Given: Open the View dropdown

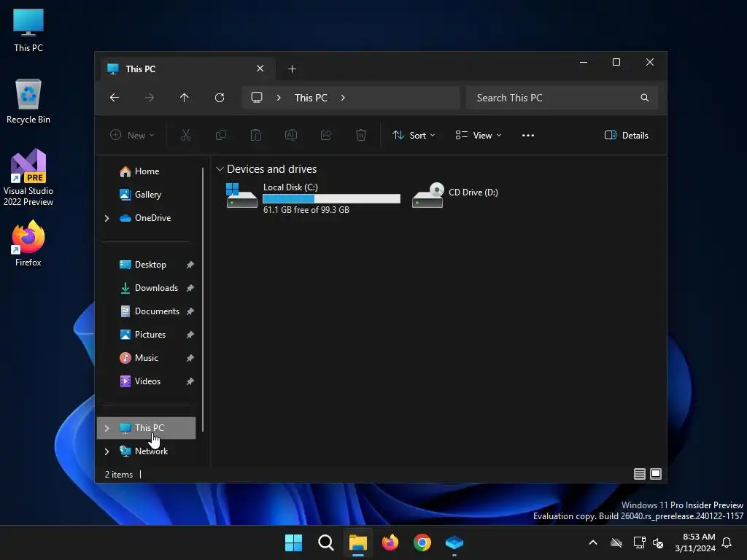Looking at the screenshot, I should 479,135.
